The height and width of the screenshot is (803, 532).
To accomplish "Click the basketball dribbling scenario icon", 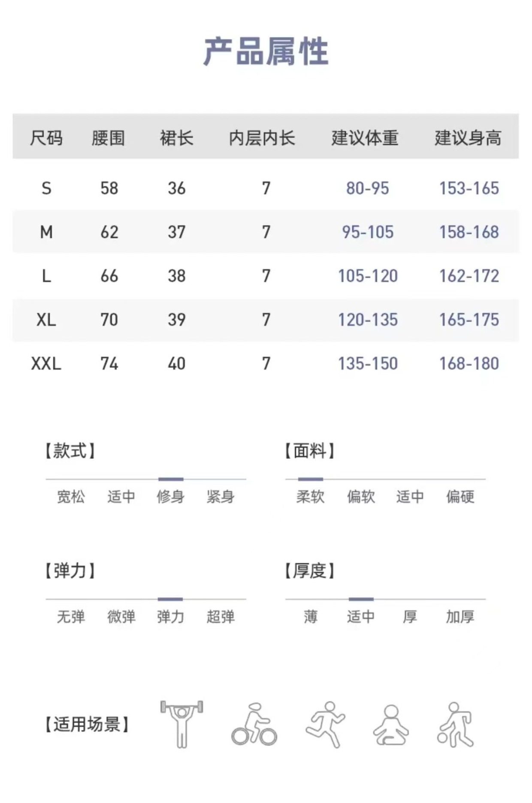I will coord(456,725).
